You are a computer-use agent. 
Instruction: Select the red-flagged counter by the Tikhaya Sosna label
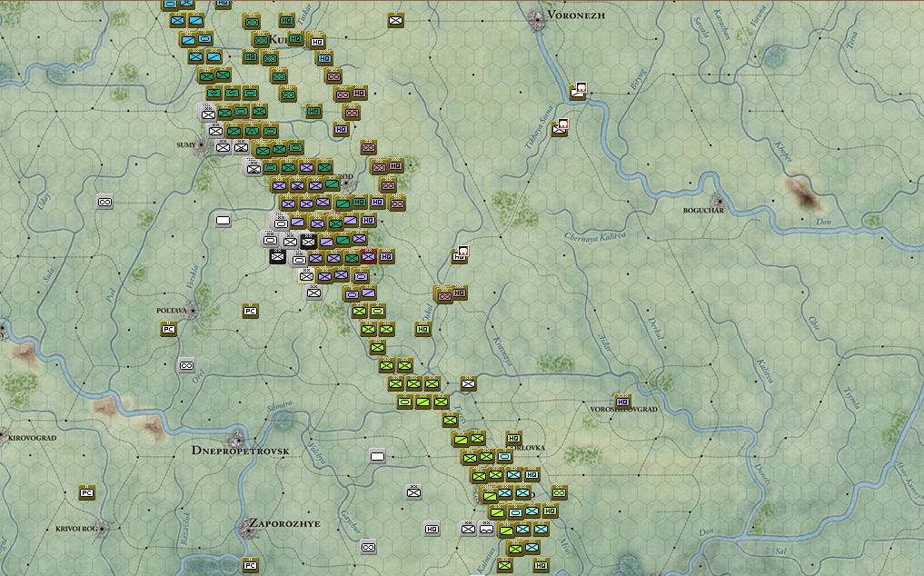(560, 127)
